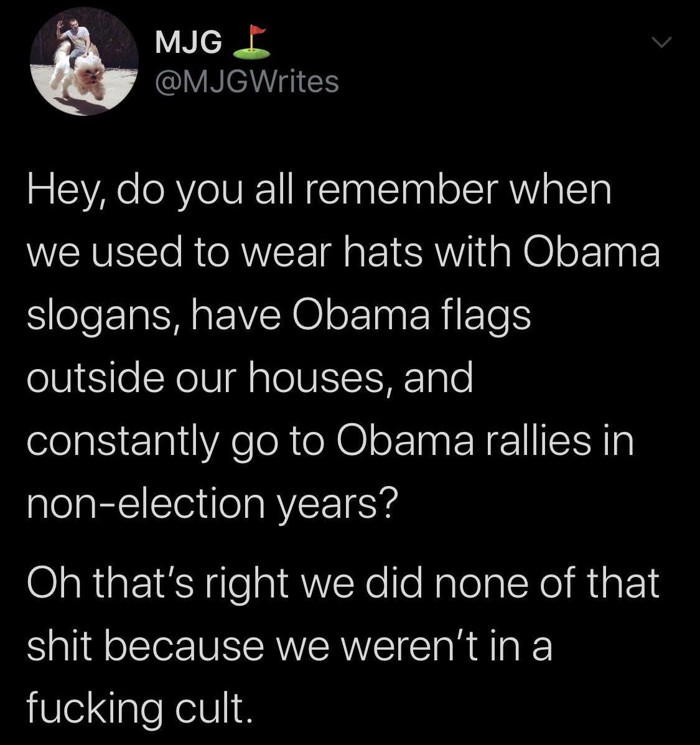
Task: Select the word 'constantly' in the tweet
Action: point(123,443)
